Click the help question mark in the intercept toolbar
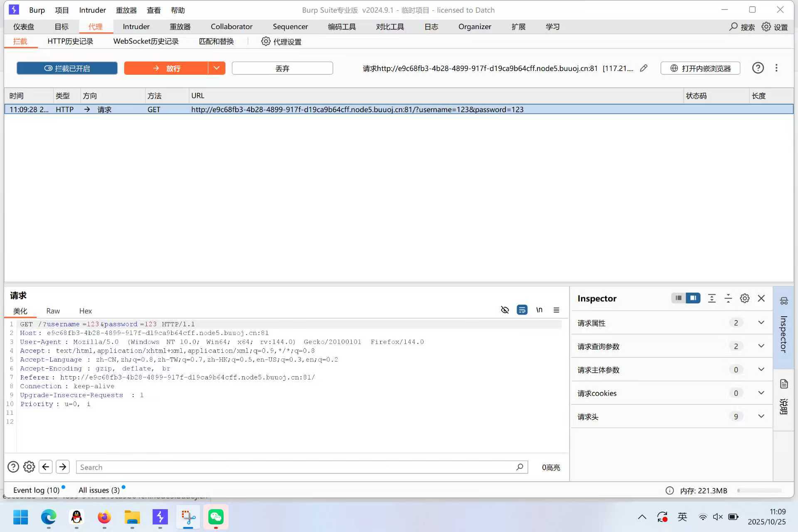Image resolution: width=798 pixels, height=532 pixels. point(758,68)
